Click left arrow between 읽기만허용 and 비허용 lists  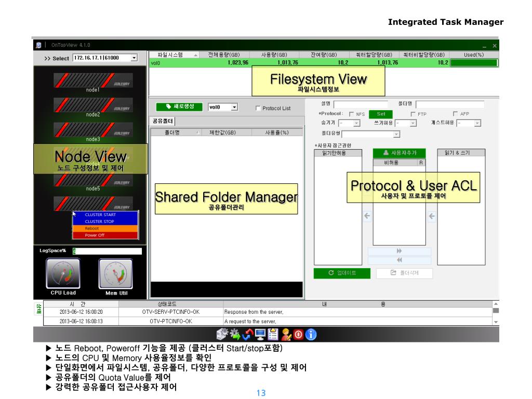(x=367, y=216)
